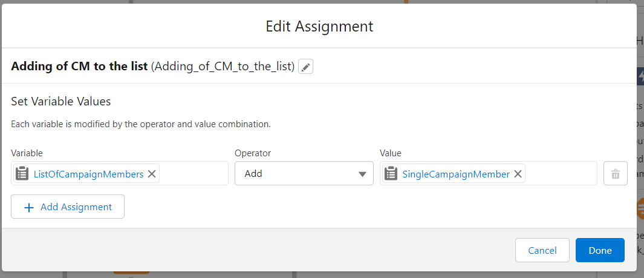Click the Operator dropdown arrow
This screenshot has width=644, height=278.
pos(362,174)
